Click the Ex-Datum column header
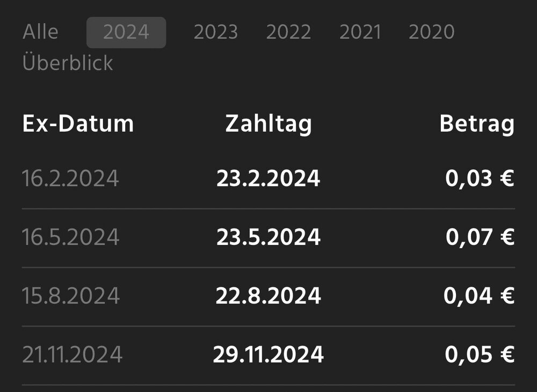Viewport: 537px width, 392px height. click(78, 124)
